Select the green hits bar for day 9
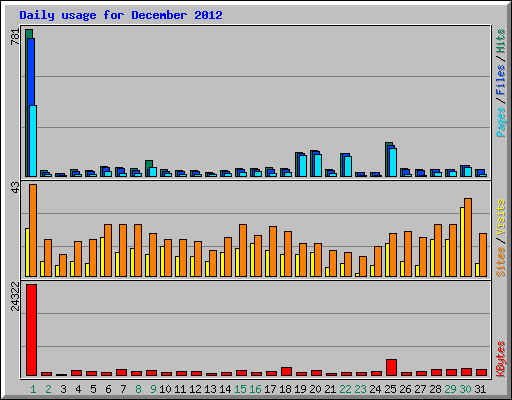The height and width of the screenshot is (400, 512). tap(149, 164)
